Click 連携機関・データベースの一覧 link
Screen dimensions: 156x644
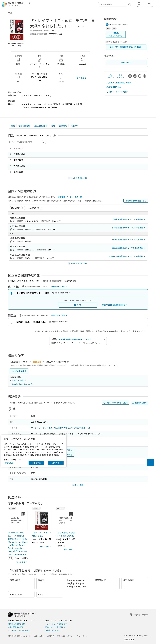(x=71, y=197)
